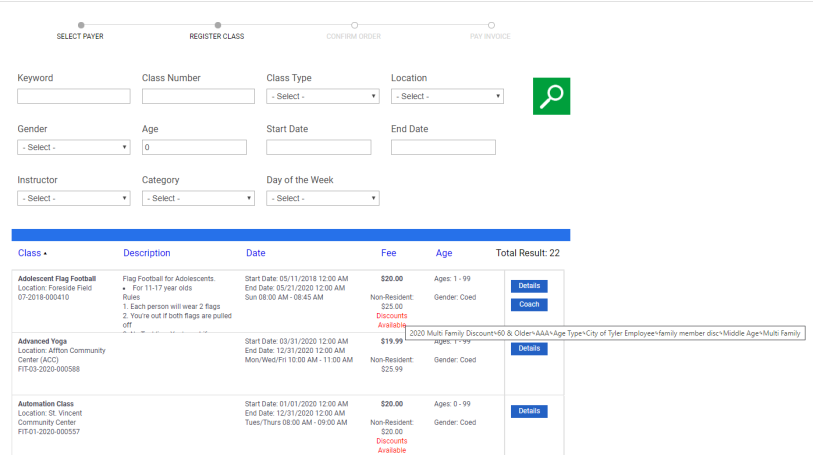Select the Day of the Week dropdown
Image resolution: width=813 pixels, height=455 pixels.
click(322, 198)
